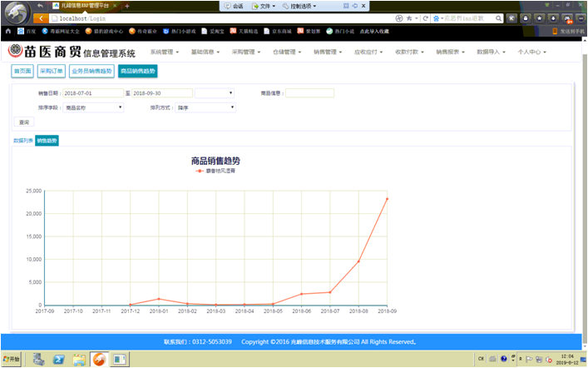Click the 商品信息 input field
The height and width of the screenshot is (368, 588).
tap(309, 93)
